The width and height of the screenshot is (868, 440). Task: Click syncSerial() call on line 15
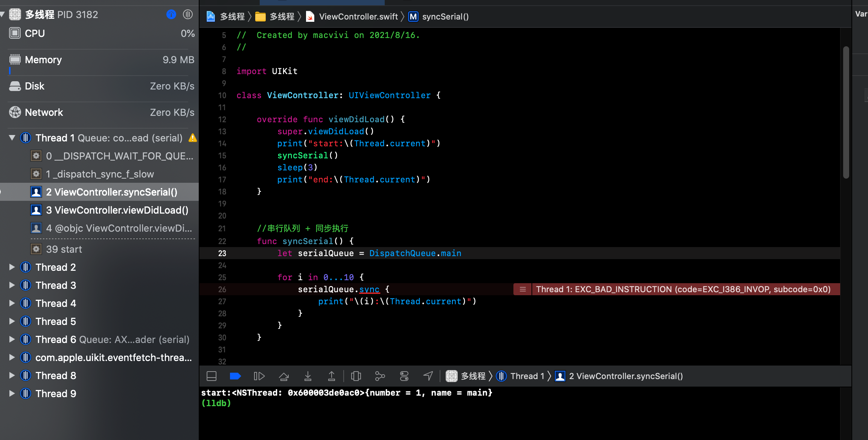pyautogui.click(x=308, y=155)
